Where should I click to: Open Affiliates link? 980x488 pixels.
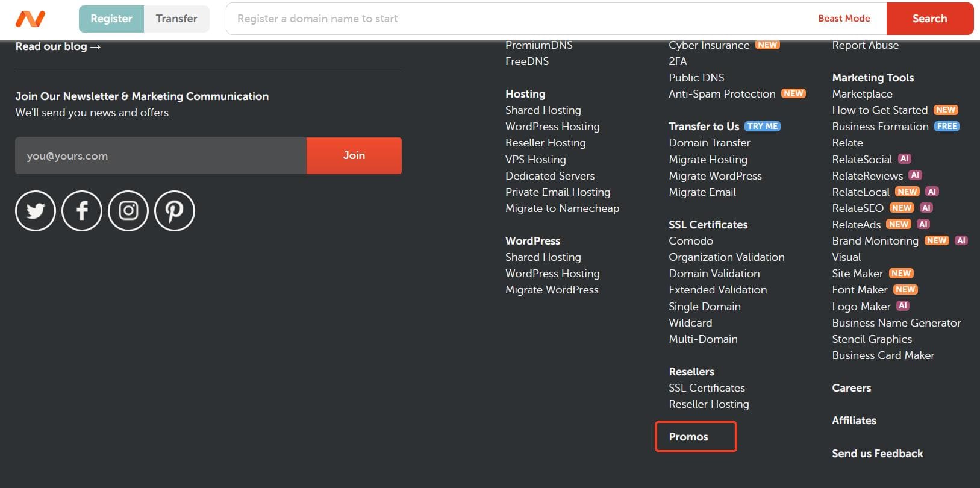tap(854, 421)
